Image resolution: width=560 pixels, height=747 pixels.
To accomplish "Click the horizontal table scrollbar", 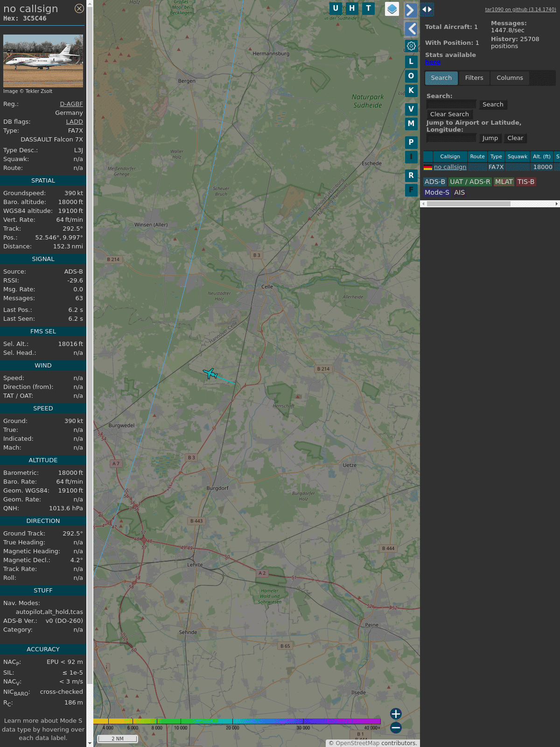I will coord(469,204).
